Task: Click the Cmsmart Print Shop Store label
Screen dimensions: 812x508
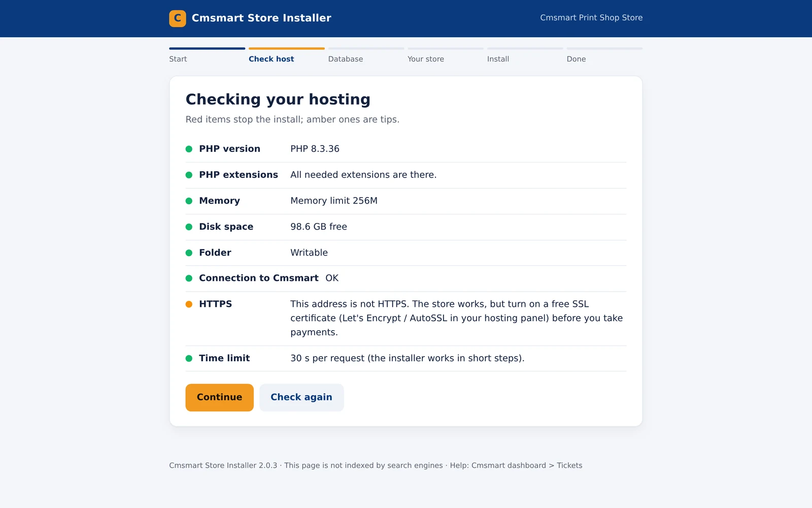Action: tap(591, 18)
